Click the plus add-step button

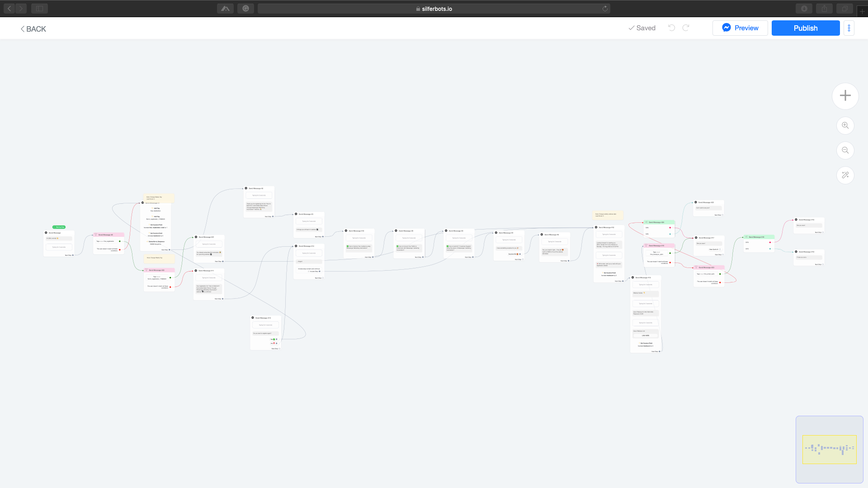pos(845,96)
